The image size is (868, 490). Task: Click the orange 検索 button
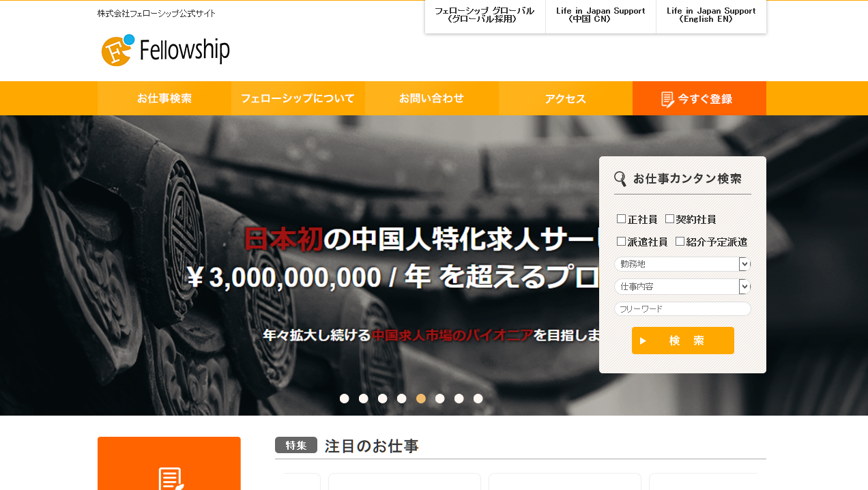[683, 341]
